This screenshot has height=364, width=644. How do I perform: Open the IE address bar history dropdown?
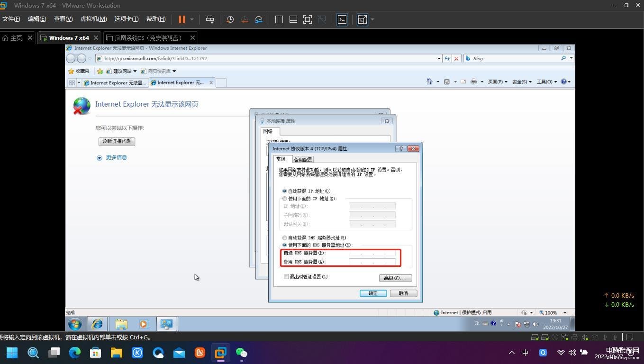click(x=439, y=58)
